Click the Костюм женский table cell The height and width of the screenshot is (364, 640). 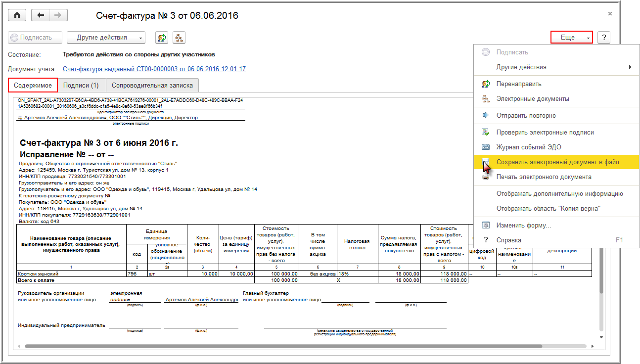(71, 273)
